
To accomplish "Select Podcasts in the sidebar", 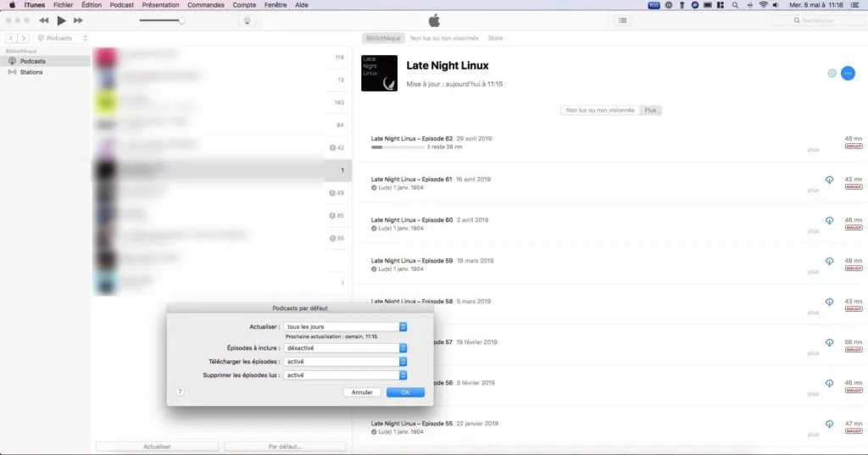I will click(x=46, y=61).
